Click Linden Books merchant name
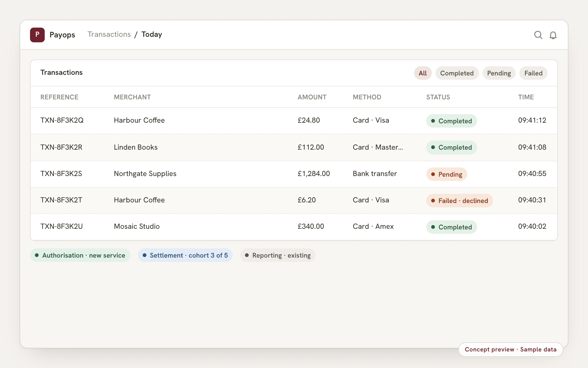This screenshot has width=588, height=368. [x=136, y=147]
